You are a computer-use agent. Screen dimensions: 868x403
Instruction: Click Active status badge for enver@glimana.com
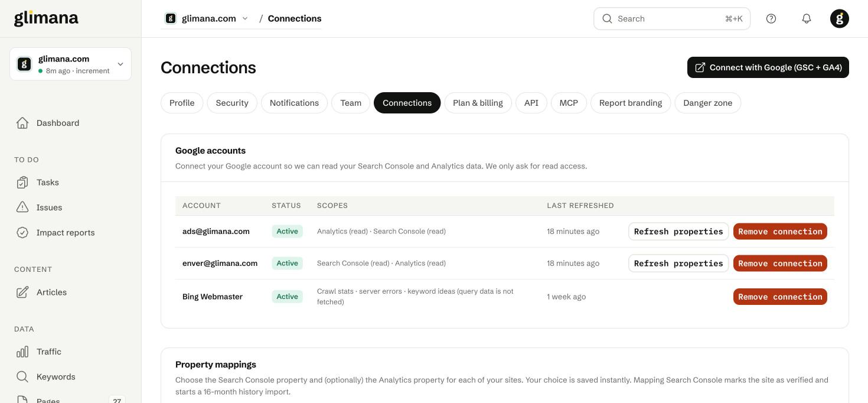287,264
